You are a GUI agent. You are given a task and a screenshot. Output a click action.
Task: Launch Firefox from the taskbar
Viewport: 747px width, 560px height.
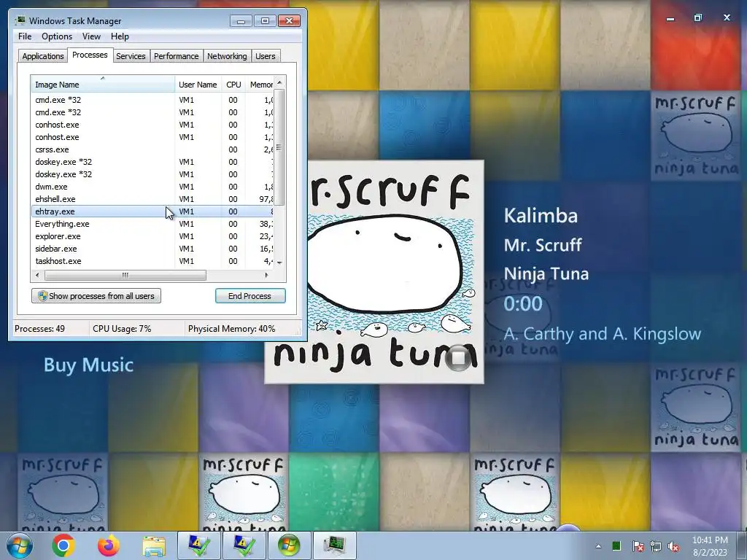click(x=109, y=545)
